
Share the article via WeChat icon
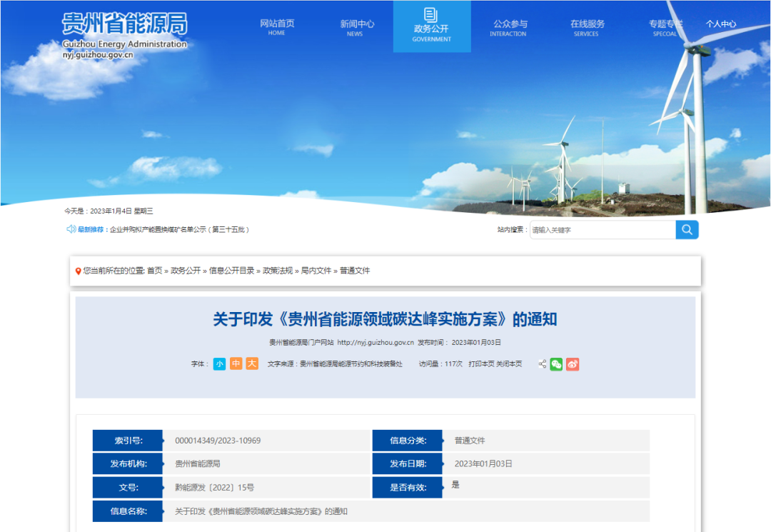(x=556, y=364)
